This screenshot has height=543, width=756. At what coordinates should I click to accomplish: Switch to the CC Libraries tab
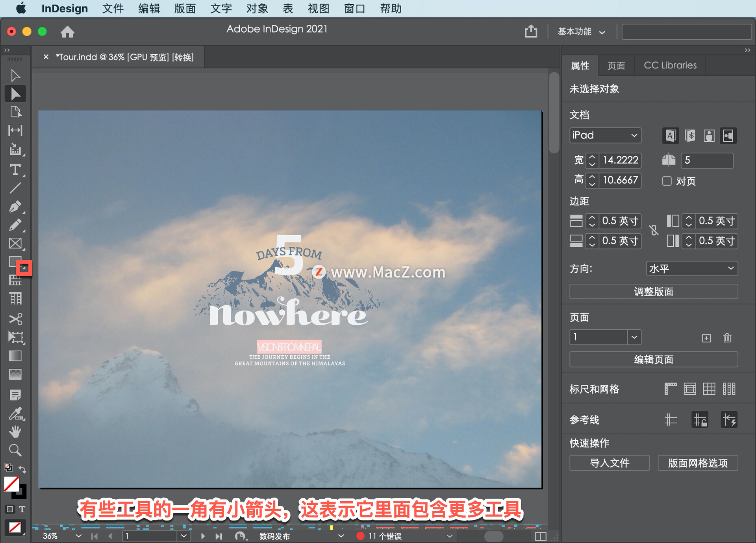tap(670, 65)
